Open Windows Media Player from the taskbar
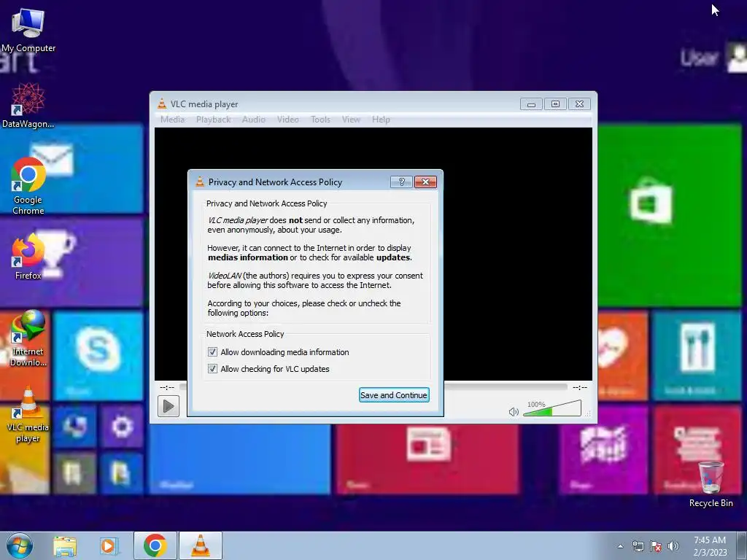This screenshot has height=560, width=747. 109,546
